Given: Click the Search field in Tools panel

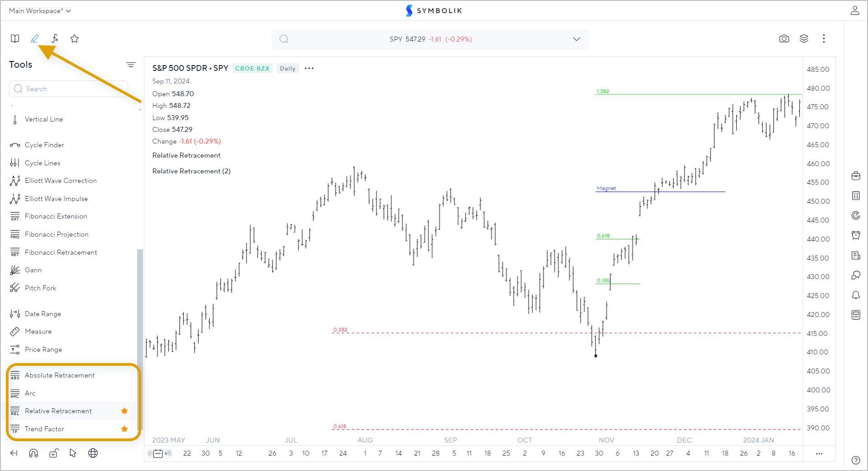Looking at the screenshot, I should (69, 89).
